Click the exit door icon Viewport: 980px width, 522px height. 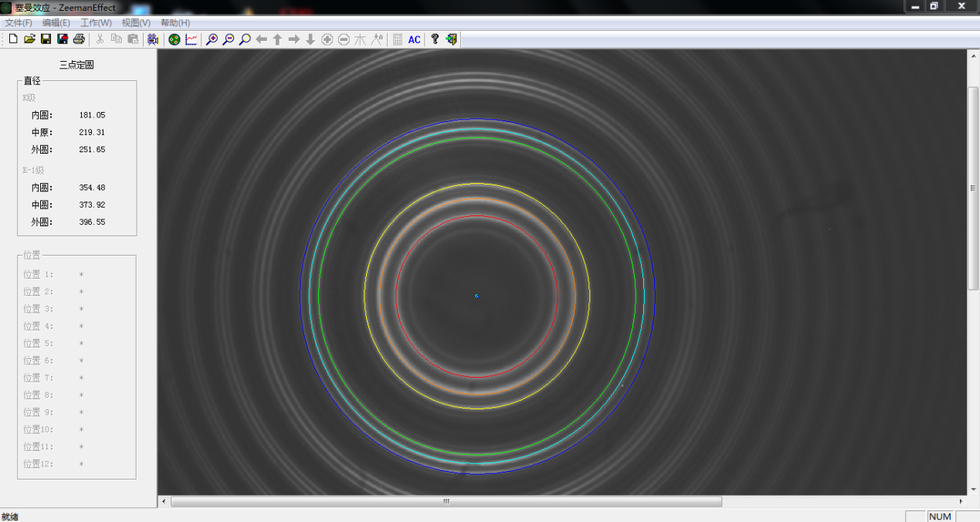tap(452, 39)
